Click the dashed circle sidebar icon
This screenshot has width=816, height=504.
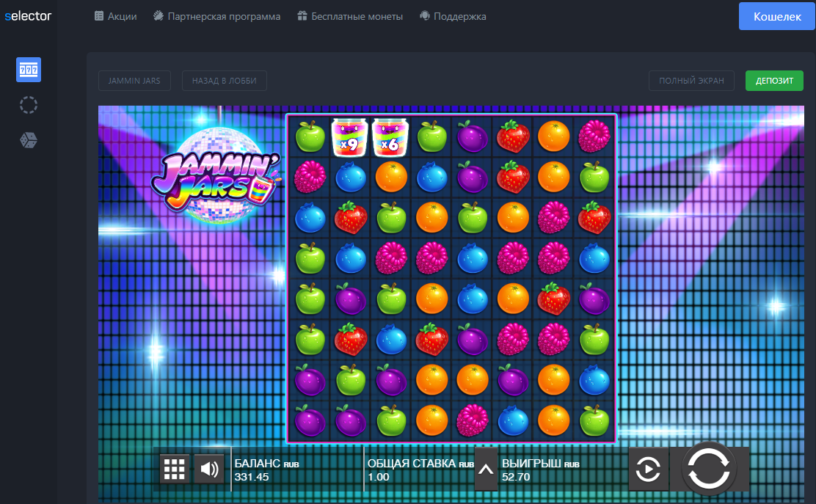coord(29,105)
